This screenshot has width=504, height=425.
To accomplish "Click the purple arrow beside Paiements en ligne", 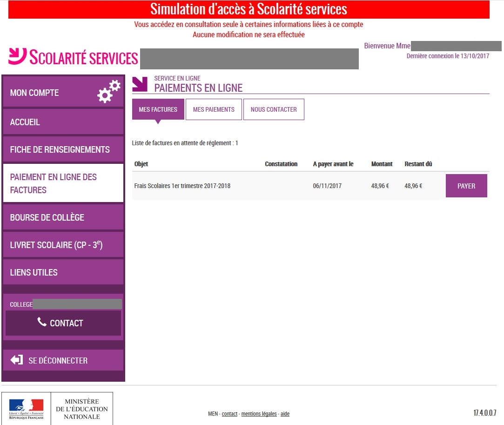I will pos(140,84).
